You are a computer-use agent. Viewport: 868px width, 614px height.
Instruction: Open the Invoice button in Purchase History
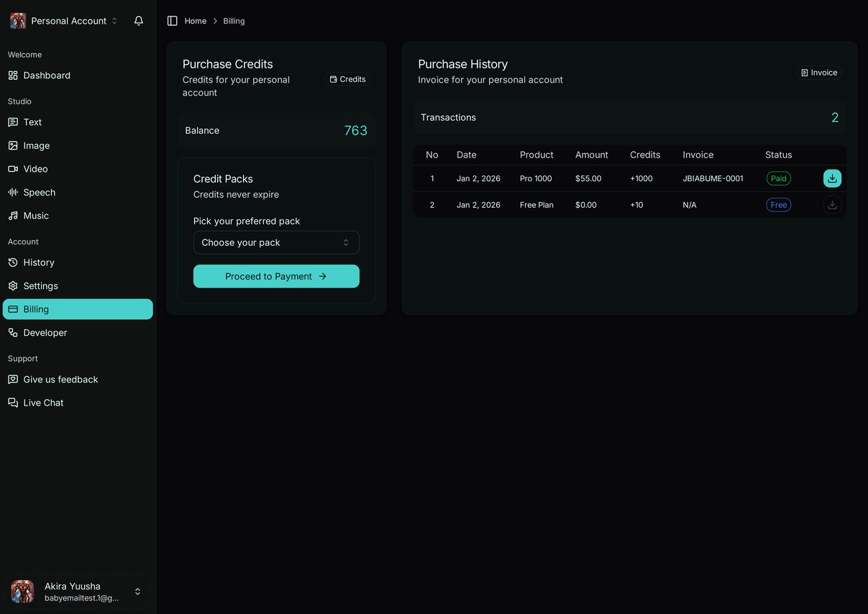[819, 72]
